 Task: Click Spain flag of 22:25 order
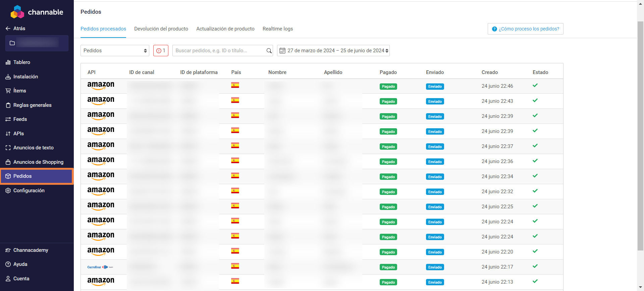pos(235,206)
